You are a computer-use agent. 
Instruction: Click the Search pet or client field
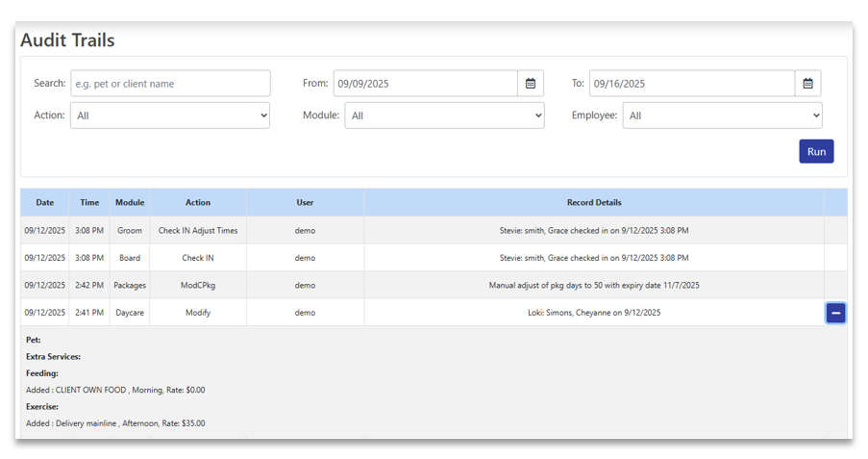click(170, 84)
